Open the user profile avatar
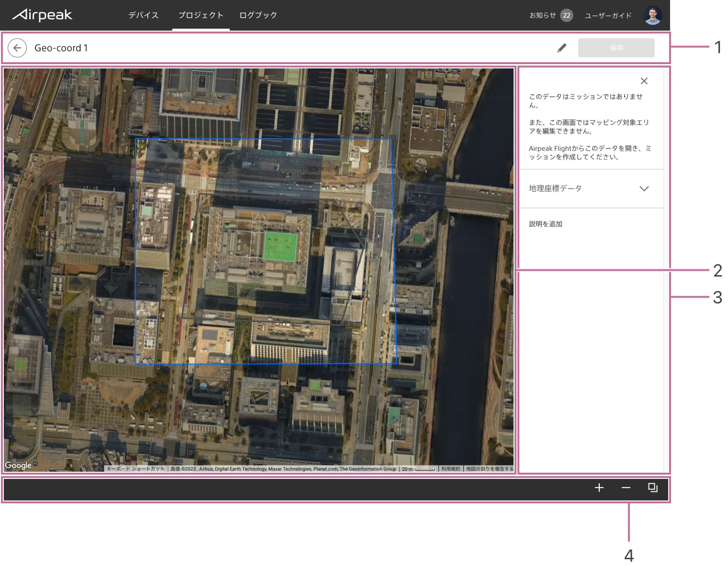This screenshot has width=728, height=566. 652,15
